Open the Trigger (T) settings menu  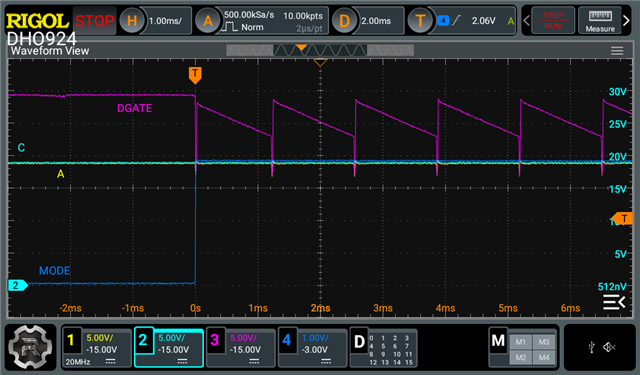(x=420, y=20)
